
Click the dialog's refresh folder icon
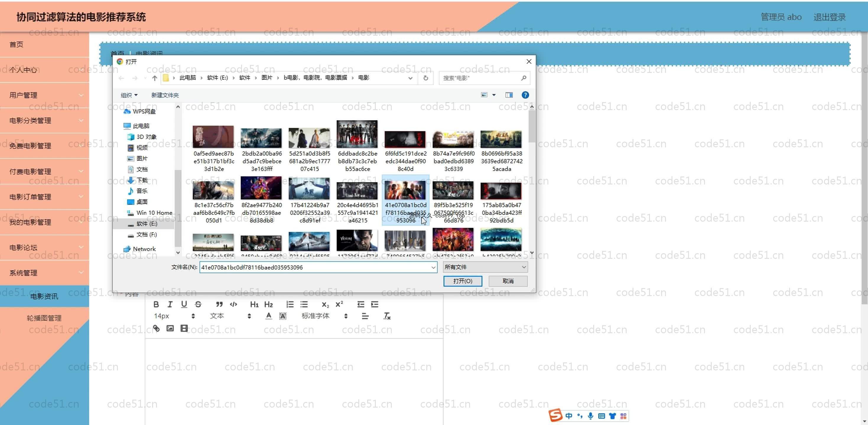click(x=426, y=78)
